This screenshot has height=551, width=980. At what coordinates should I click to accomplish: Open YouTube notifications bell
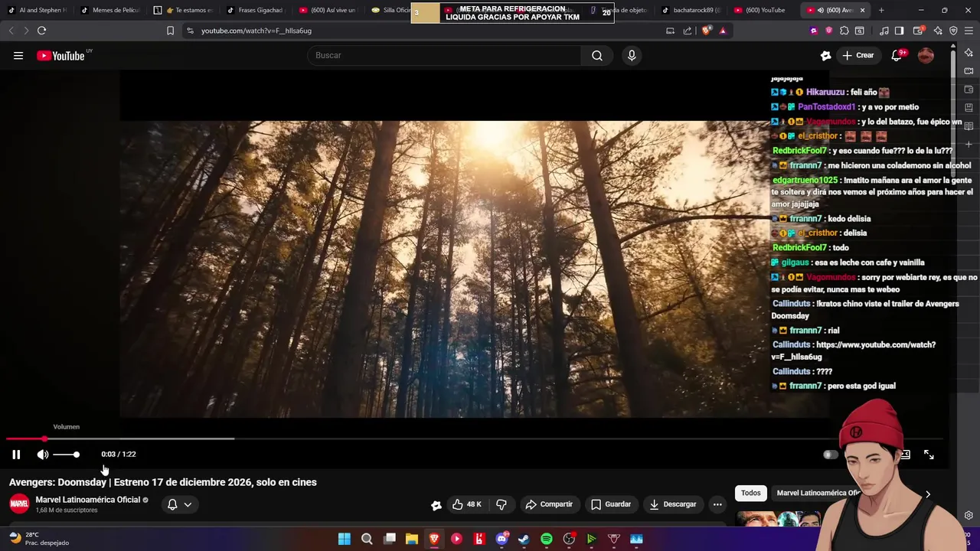click(897, 55)
